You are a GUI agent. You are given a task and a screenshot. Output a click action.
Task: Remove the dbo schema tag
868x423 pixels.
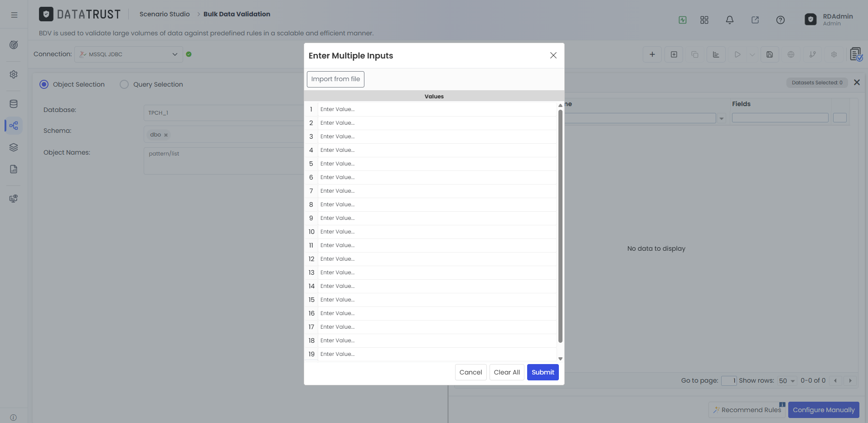point(166,135)
